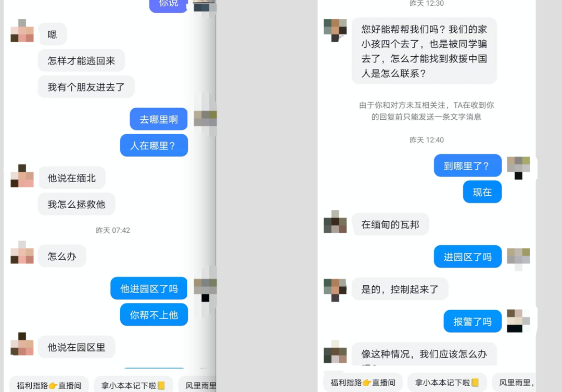This screenshot has height=392, width=562.
Task: Tap own avatar next to '到哪里了？'
Action: (518, 168)
